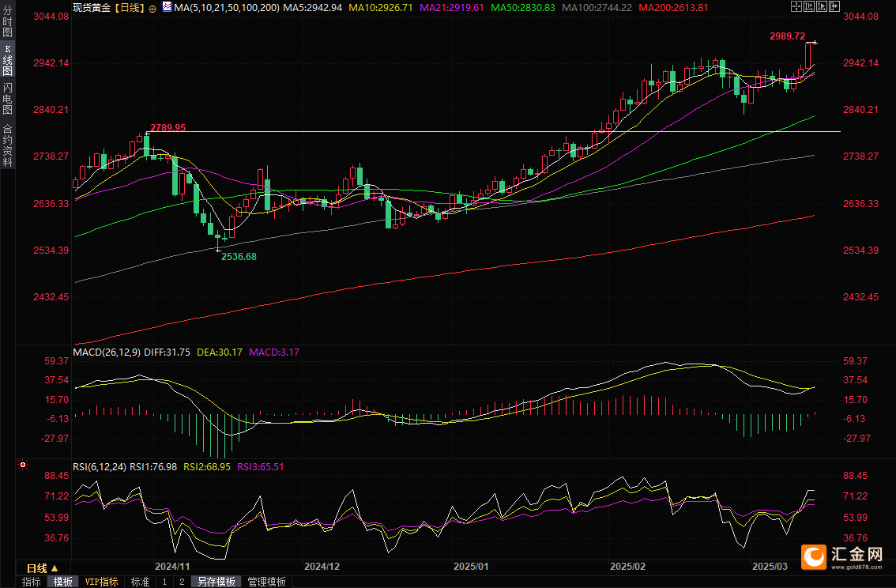Click the 2024/12 date on time axis
This screenshot has width=896, height=588.
coord(322,567)
